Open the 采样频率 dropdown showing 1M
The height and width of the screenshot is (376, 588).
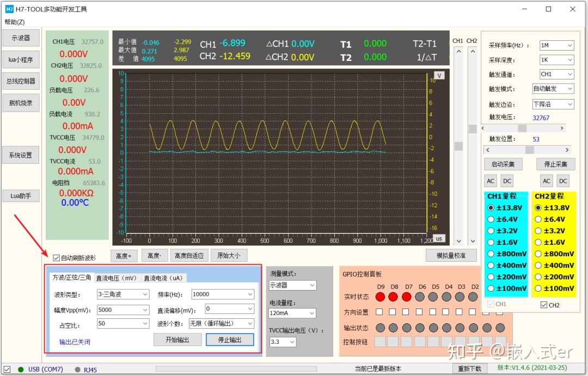tap(556, 45)
